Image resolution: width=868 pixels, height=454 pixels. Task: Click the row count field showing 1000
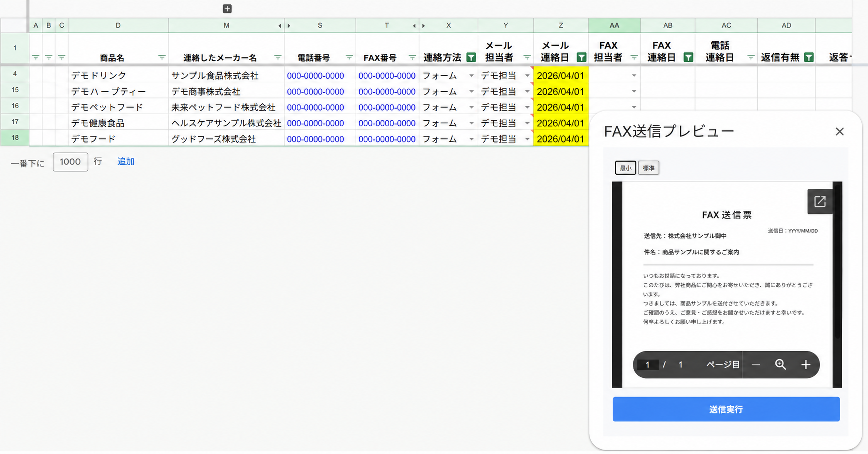pos(70,162)
